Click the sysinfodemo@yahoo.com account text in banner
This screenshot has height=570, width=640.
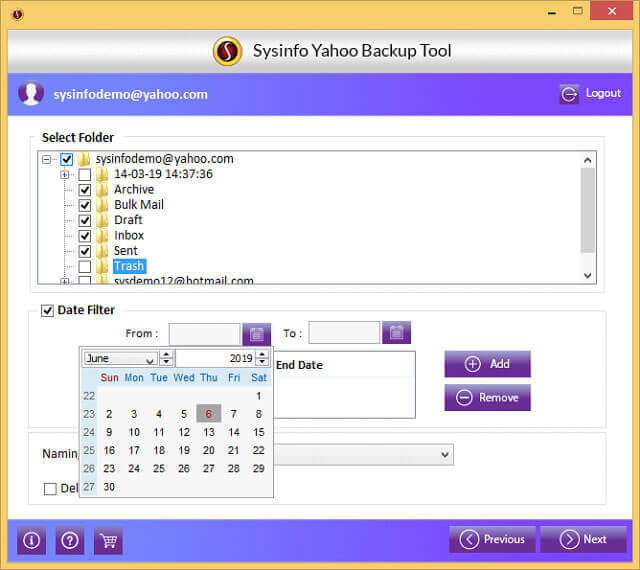(131, 94)
